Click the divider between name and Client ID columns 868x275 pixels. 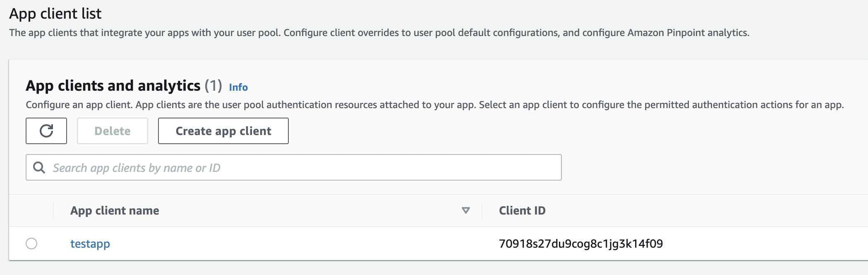482,210
